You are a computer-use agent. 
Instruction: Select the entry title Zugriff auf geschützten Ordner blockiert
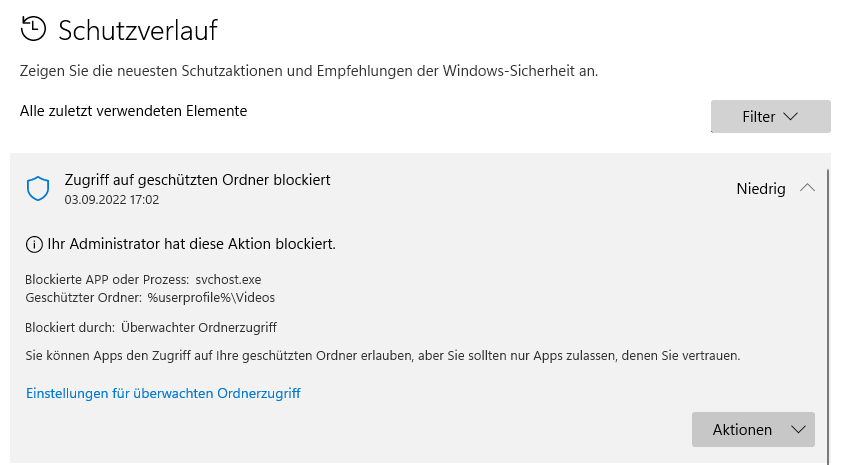click(x=197, y=180)
